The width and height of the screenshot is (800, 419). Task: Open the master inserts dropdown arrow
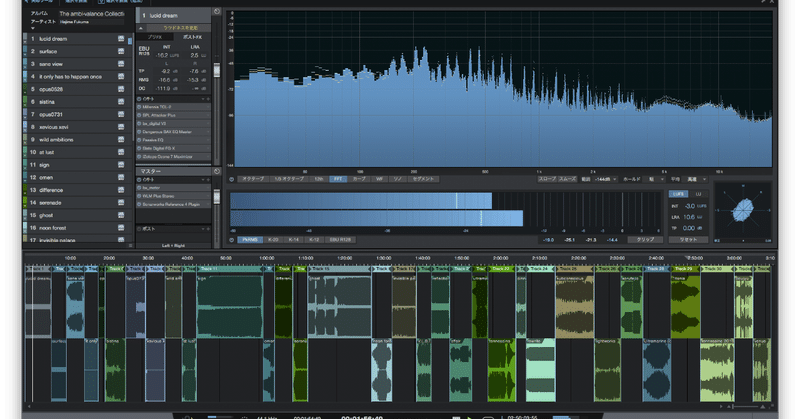click(x=203, y=180)
